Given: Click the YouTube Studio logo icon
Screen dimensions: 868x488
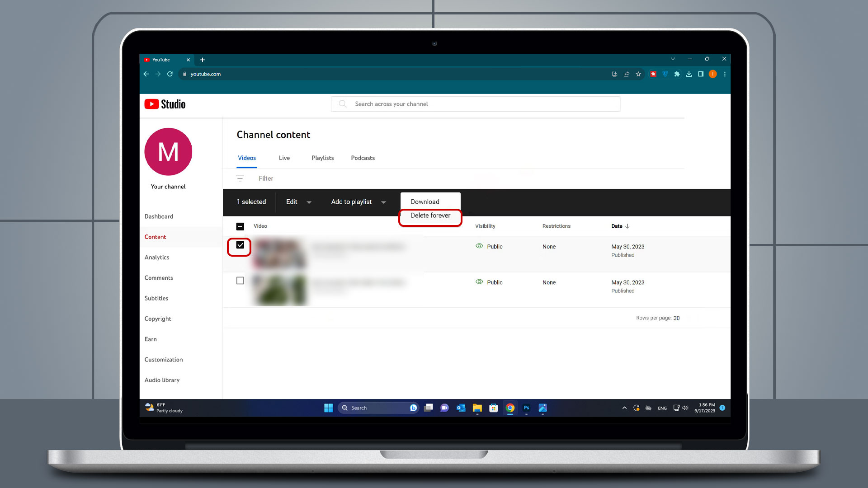Looking at the screenshot, I should [151, 103].
